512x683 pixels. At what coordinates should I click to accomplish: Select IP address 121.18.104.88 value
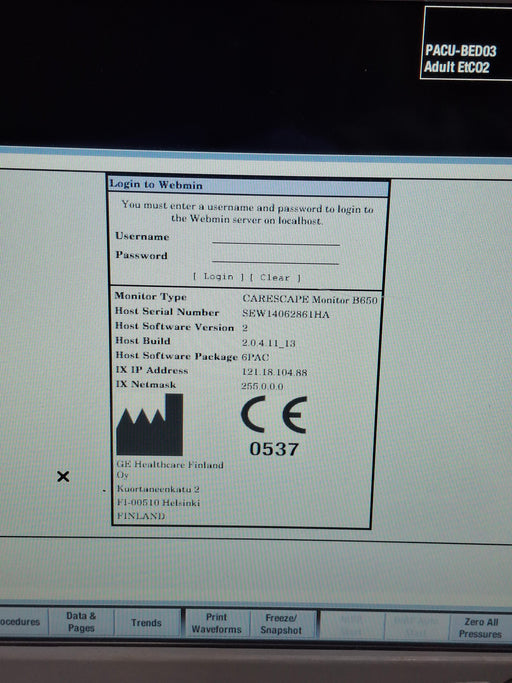[x=275, y=372]
